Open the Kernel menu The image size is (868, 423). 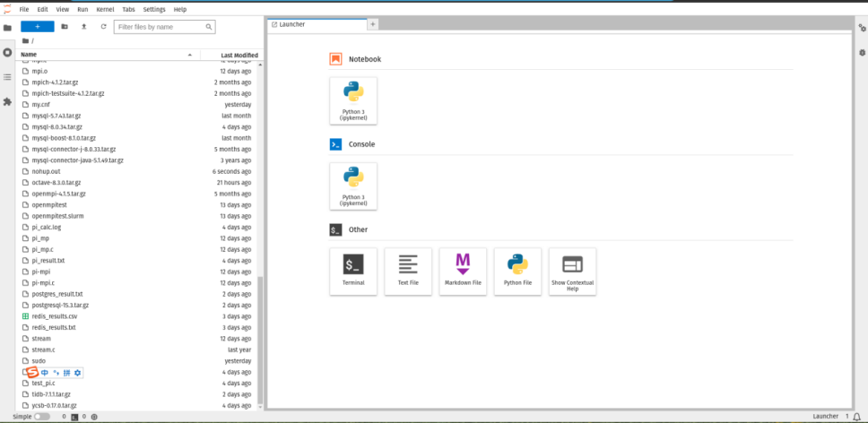point(105,9)
